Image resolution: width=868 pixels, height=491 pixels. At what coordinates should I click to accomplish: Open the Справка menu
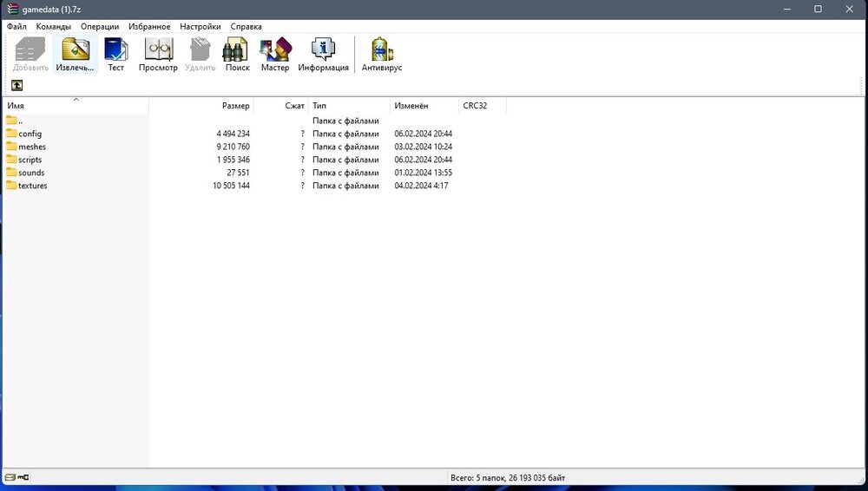pos(246,27)
